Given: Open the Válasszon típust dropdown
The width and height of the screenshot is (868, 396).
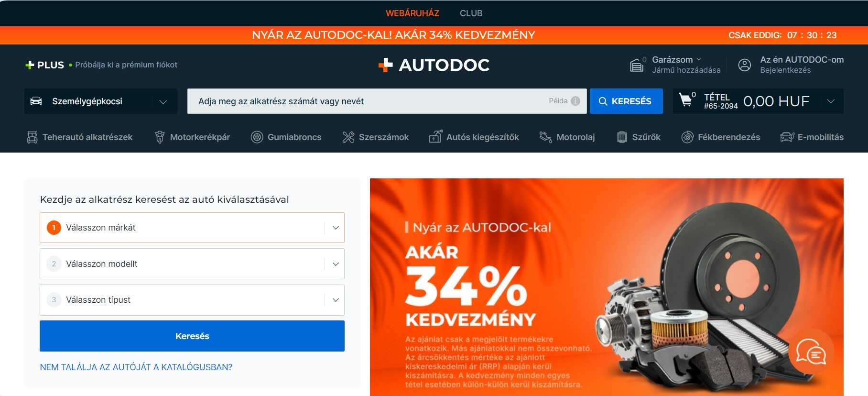Looking at the screenshot, I should (192, 300).
